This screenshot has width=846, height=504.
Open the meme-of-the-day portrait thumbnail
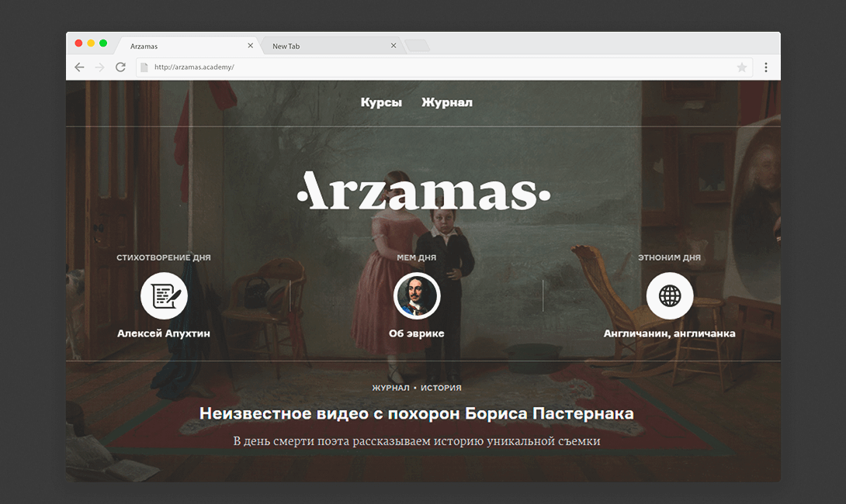pos(417,296)
